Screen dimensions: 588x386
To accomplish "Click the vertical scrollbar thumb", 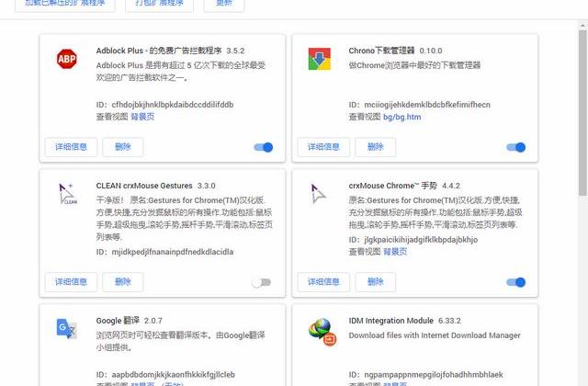I will (x=582, y=112).
